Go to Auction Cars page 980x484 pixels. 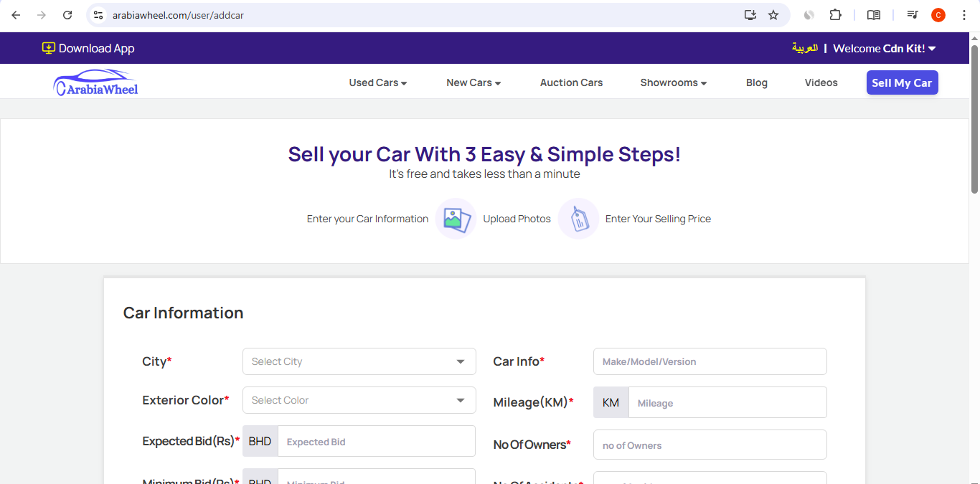(x=571, y=82)
